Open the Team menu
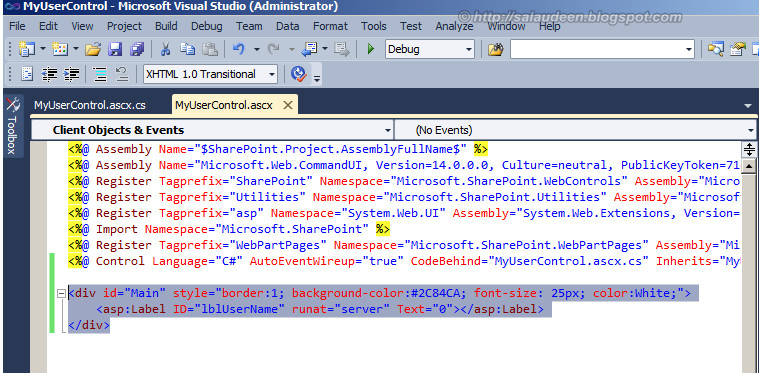Viewport: 759px width, 373px height. coord(249,26)
